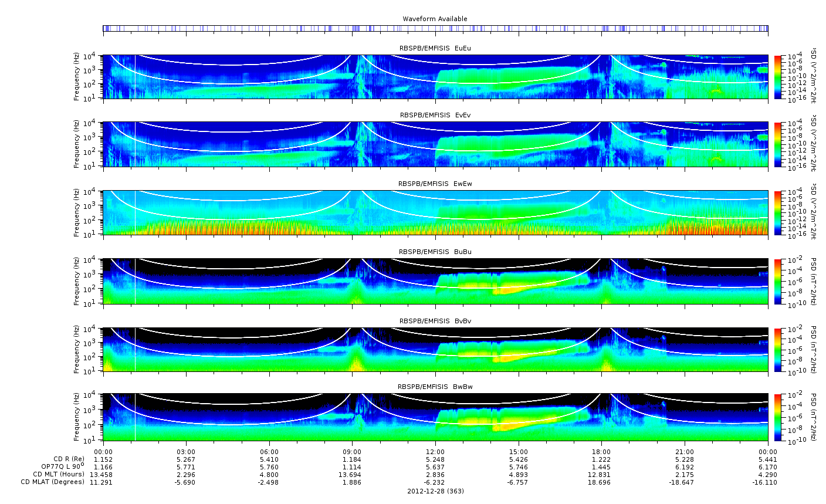
Task: Click the L value "6.192"
Action: click(685, 466)
